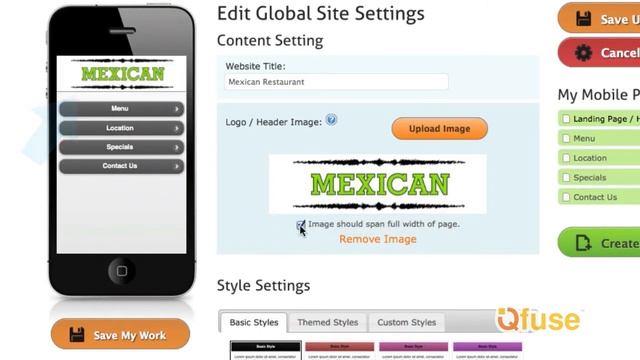The height and width of the screenshot is (360, 640).
Task: Click the 'Location' label in My Mobile Pages
Action: pos(590,158)
